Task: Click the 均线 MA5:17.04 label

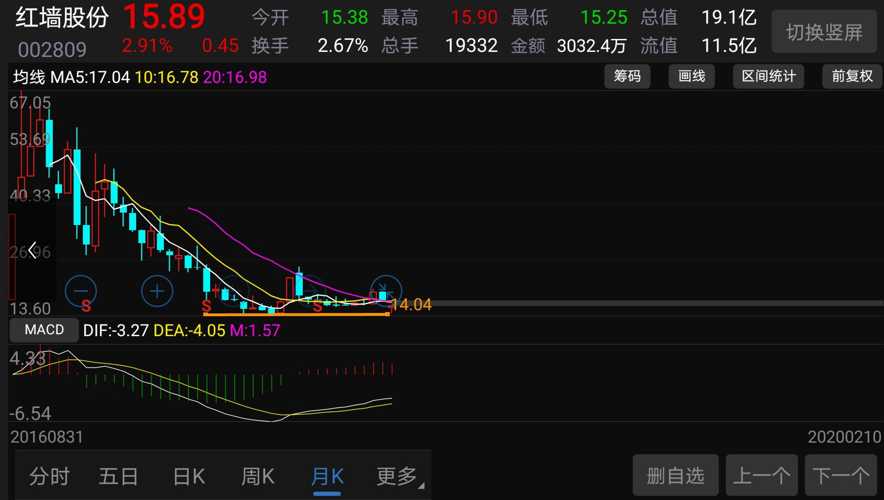Action: 72,77
